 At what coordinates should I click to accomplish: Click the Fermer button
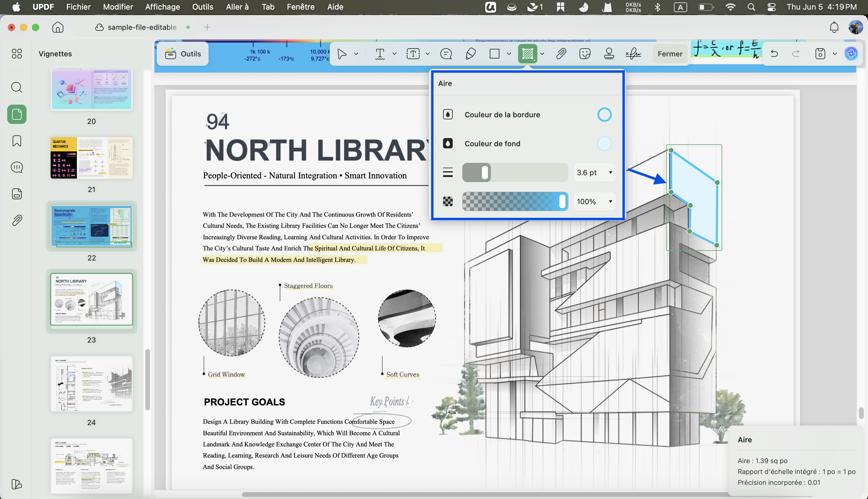670,54
